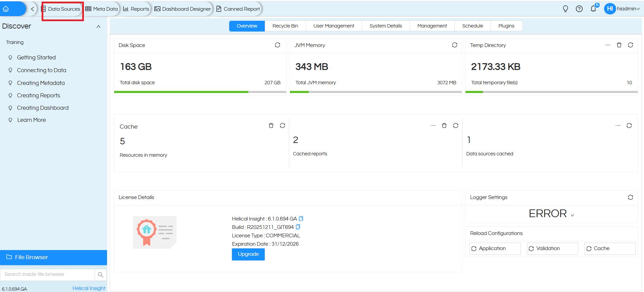Image resolution: width=644 pixels, height=292 pixels.
Task: Delete Temp Directory files via trash icon
Action: click(619, 45)
